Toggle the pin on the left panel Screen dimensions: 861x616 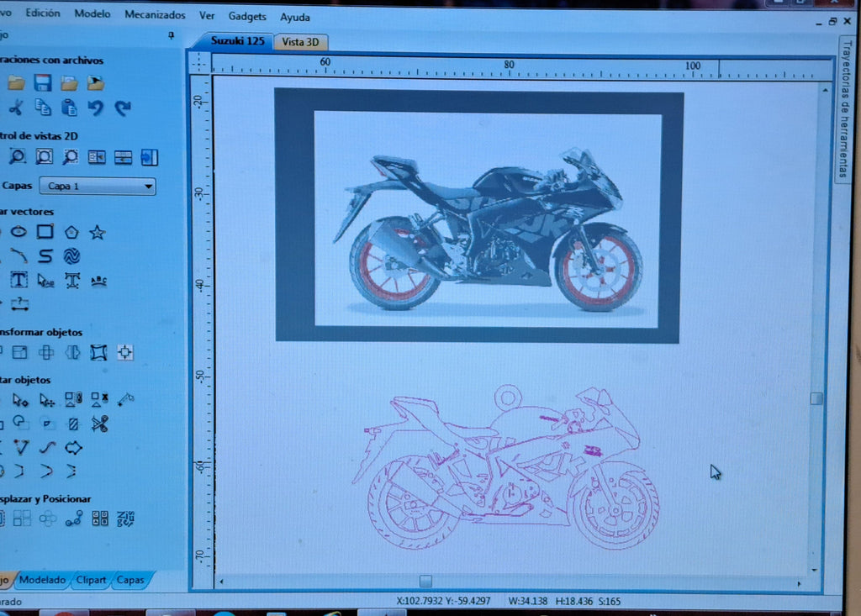pyautogui.click(x=172, y=35)
